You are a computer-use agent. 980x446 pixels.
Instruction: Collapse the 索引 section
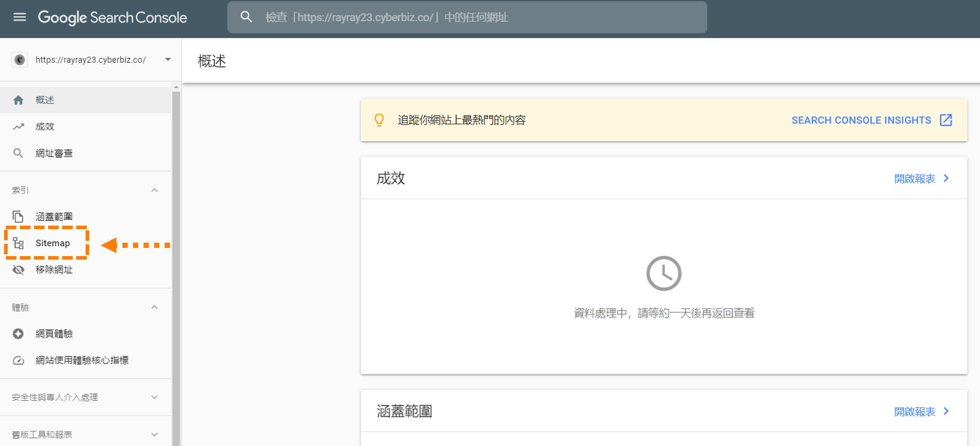154,190
